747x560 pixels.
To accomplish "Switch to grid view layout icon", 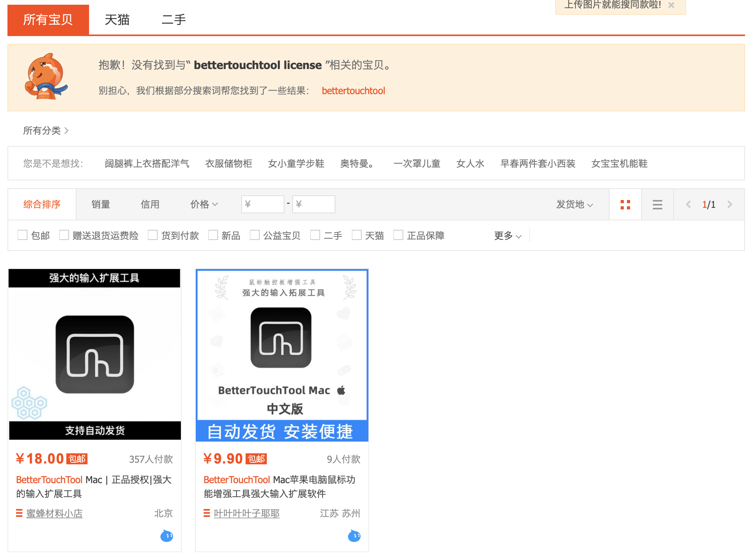I will click(625, 204).
